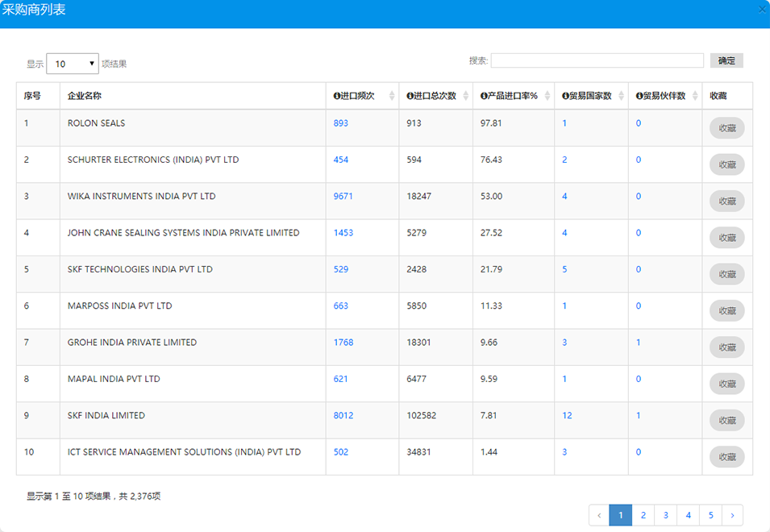The image size is (770, 532).
Task: Go to page 2 of results
Action: point(643,515)
